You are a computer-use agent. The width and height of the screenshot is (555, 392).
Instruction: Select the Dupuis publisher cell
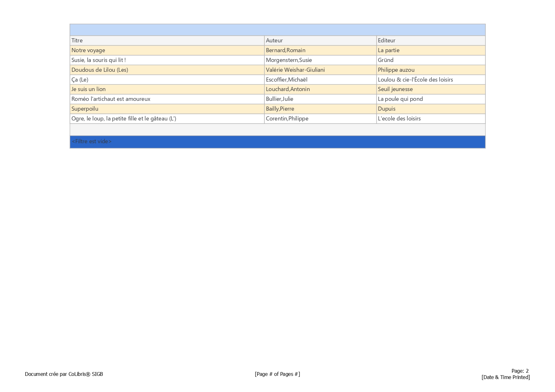click(431, 109)
